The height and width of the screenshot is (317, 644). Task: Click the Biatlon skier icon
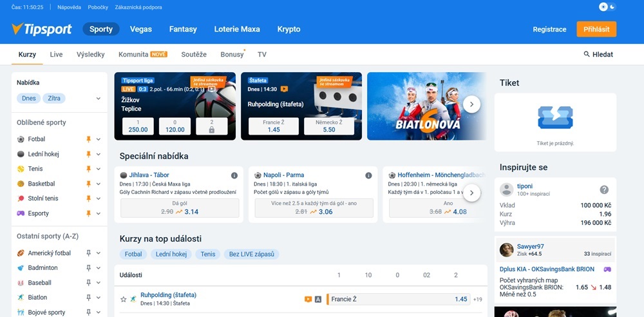(x=21, y=297)
